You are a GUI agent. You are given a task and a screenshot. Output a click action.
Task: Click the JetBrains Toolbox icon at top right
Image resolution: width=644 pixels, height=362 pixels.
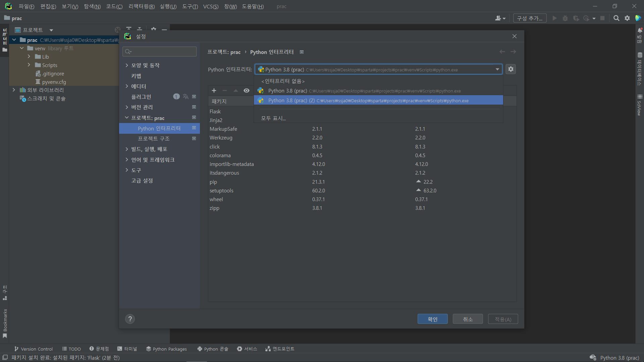638,18
